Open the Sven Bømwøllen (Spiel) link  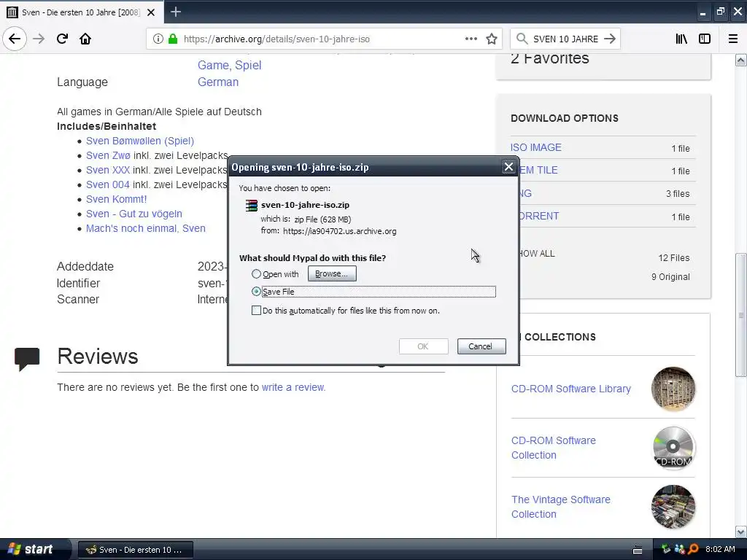pyautogui.click(x=140, y=141)
